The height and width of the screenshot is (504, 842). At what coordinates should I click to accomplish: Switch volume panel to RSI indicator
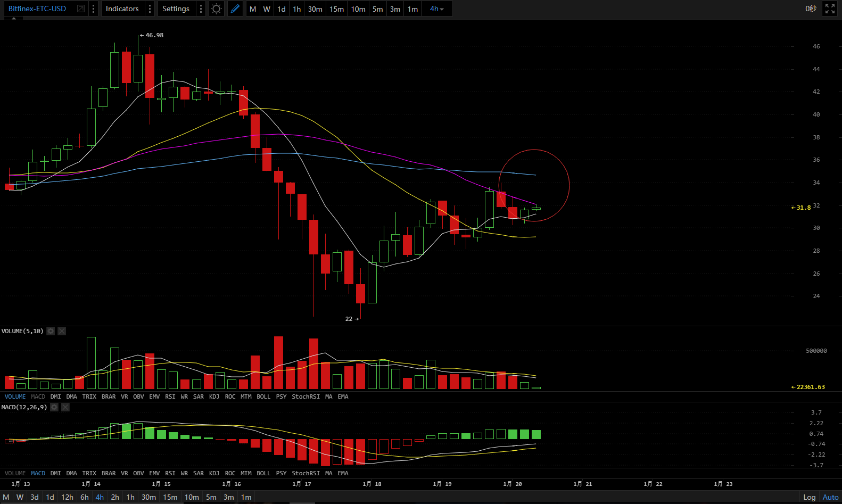170,396
